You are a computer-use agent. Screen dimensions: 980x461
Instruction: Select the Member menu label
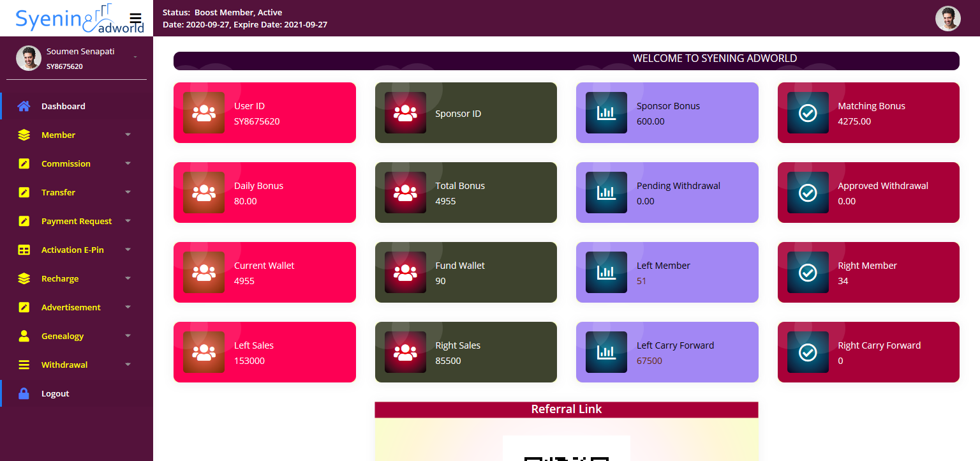click(x=58, y=135)
